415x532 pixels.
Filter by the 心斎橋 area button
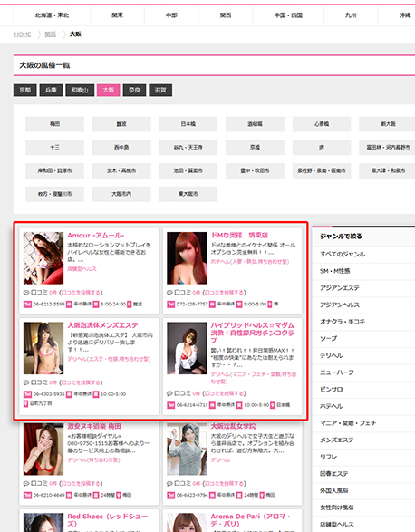click(322, 124)
